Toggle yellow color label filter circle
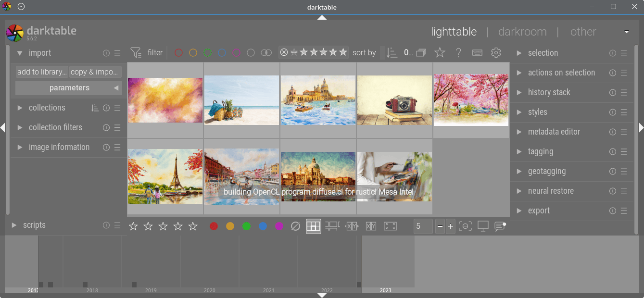Image resolution: width=644 pixels, height=298 pixels. pyautogui.click(x=193, y=53)
